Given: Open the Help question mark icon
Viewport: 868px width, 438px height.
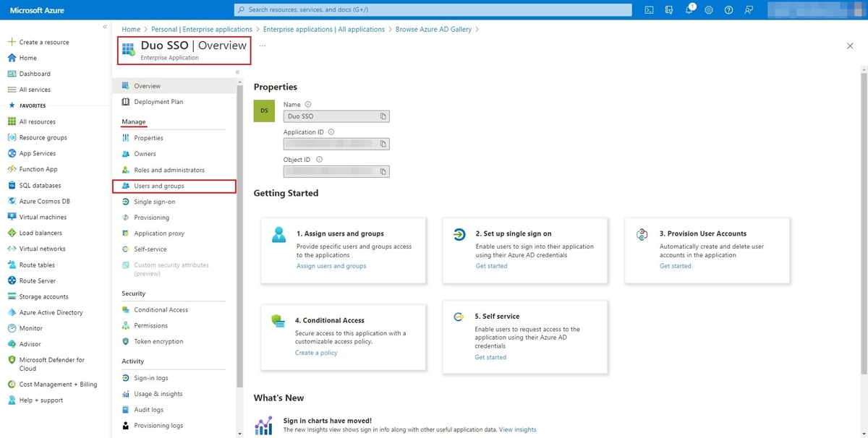Looking at the screenshot, I should 728,10.
